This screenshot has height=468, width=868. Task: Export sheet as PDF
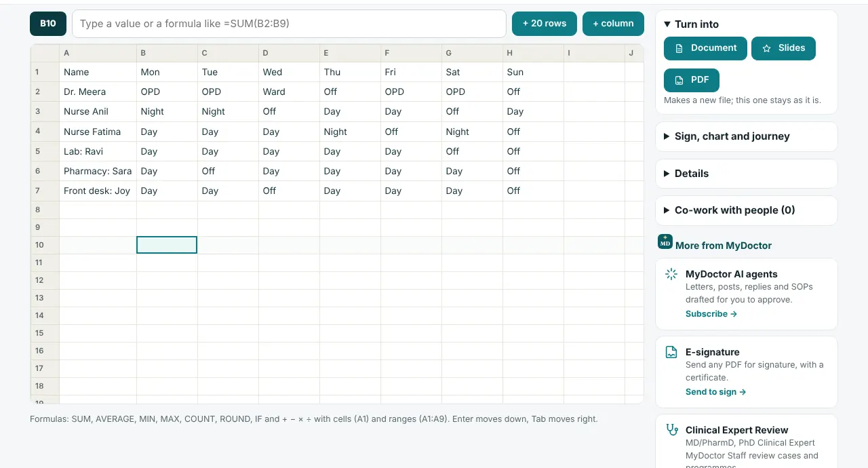[691, 80]
